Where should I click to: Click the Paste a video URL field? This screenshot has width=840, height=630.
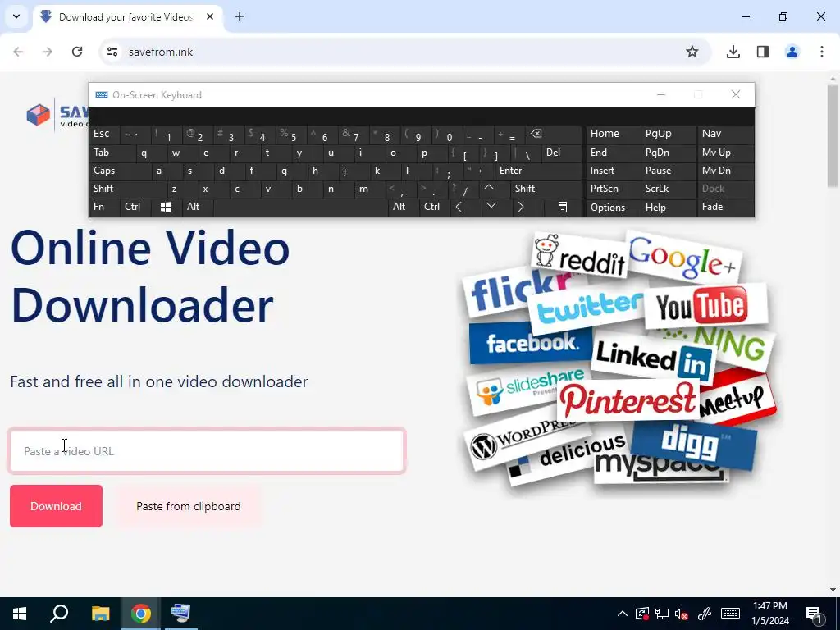pyautogui.click(x=207, y=451)
